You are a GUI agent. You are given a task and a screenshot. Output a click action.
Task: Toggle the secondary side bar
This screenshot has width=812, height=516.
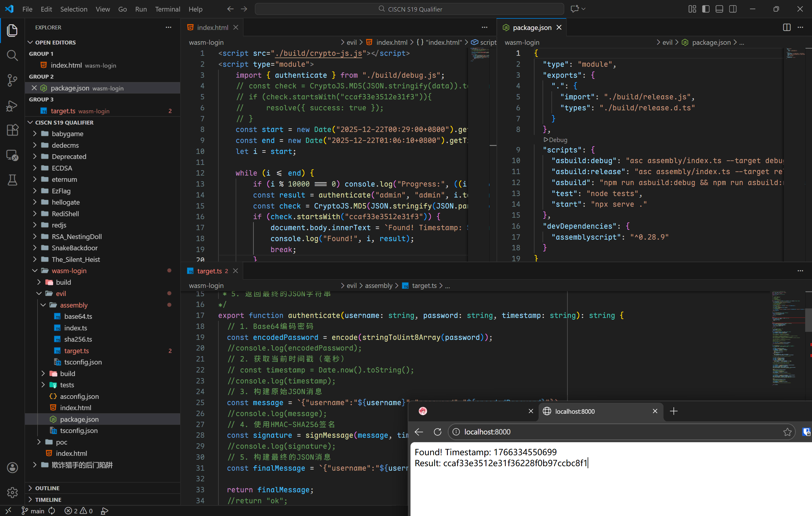(x=732, y=9)
